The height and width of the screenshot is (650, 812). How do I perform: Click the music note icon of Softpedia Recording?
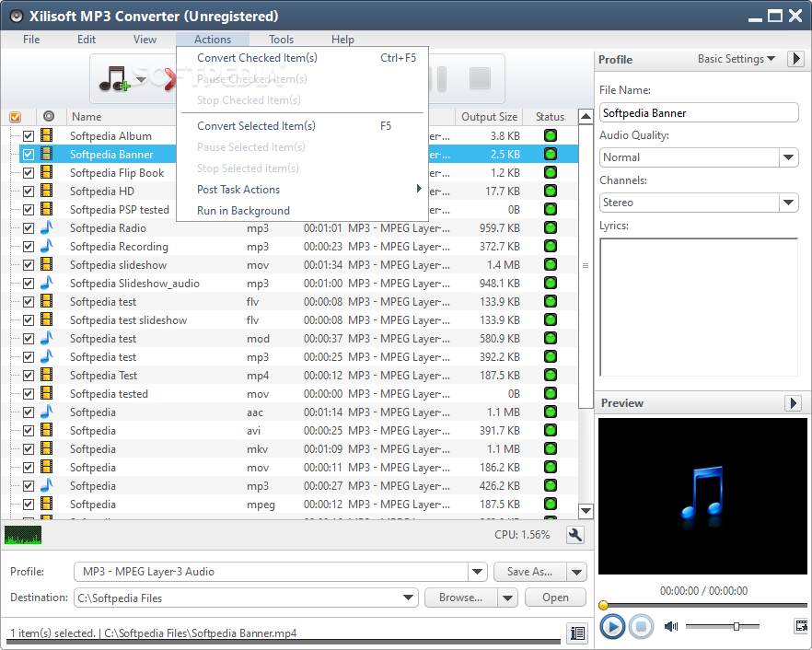(x=47, y=247)
